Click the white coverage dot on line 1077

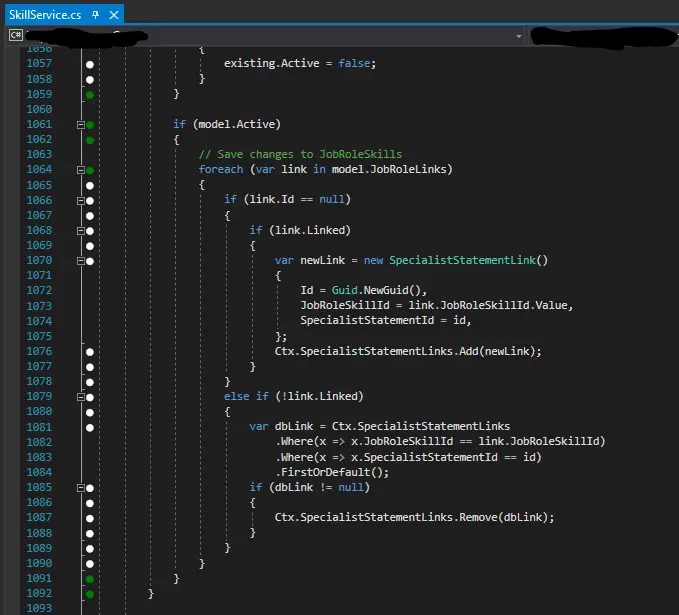tap(90, 367)
